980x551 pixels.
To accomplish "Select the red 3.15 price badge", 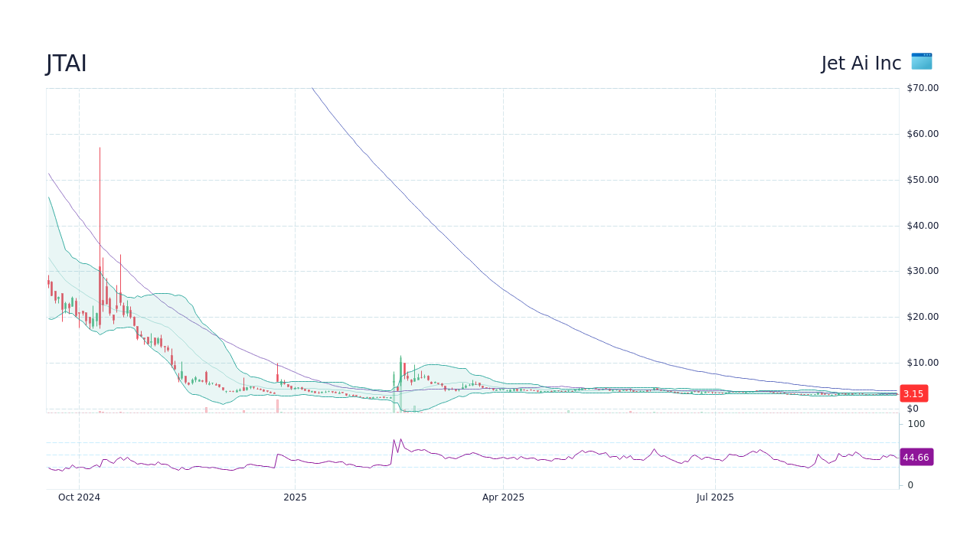I will pyautogui.click(x=913, y=393).
